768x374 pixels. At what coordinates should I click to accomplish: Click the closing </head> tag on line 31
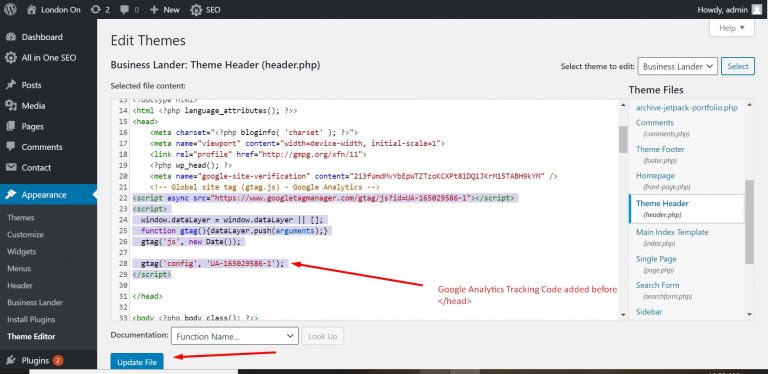point(147,296)
